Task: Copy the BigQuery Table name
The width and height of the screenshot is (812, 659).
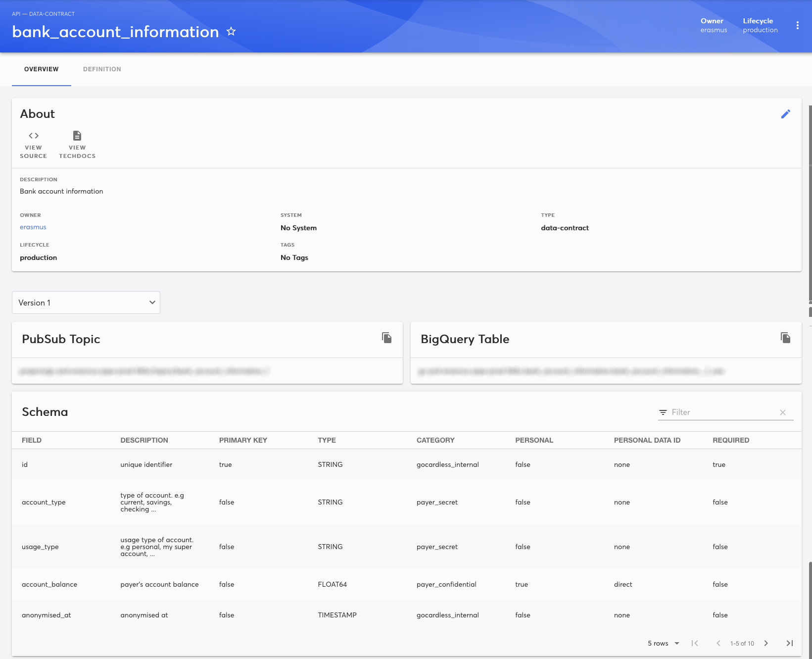Action: (785, 338)
